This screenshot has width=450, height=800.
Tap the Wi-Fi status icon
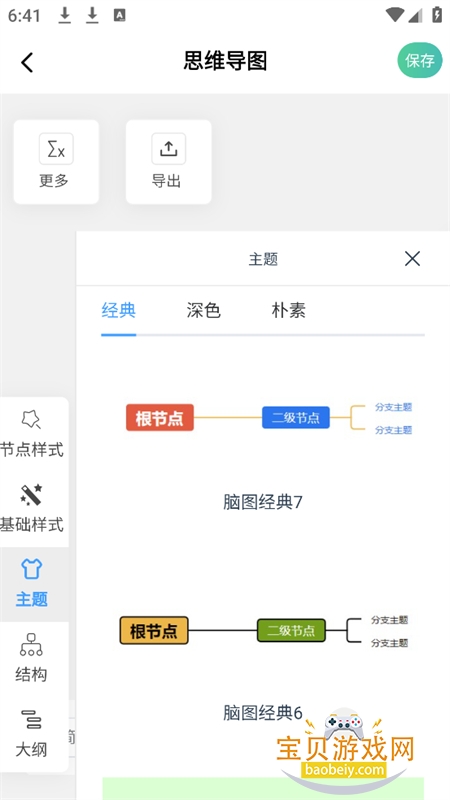[394, 15]
